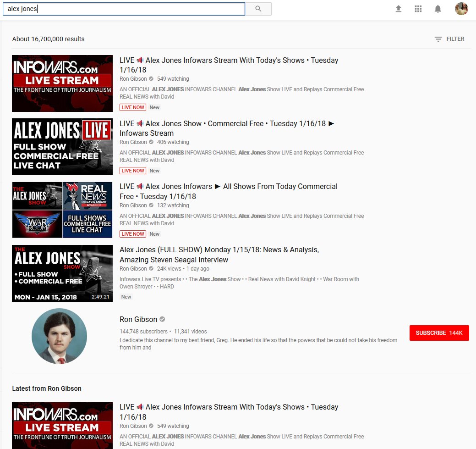The height and width of the screenshot is (449, 476).
Task: Click into the 'alex jones' search field
Action: 124,9
